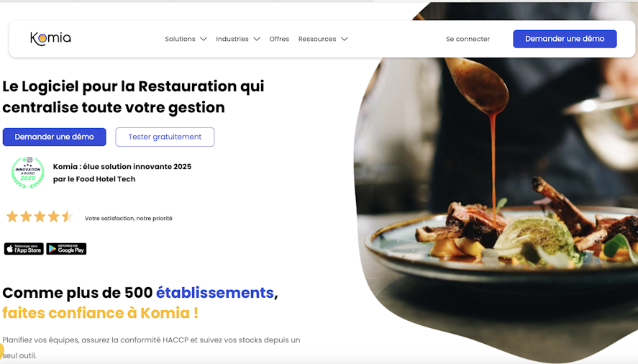The height and width of the screenshot is (364, 638).
Task: Open the Google Play download badge
Action: tap(66, 249)
